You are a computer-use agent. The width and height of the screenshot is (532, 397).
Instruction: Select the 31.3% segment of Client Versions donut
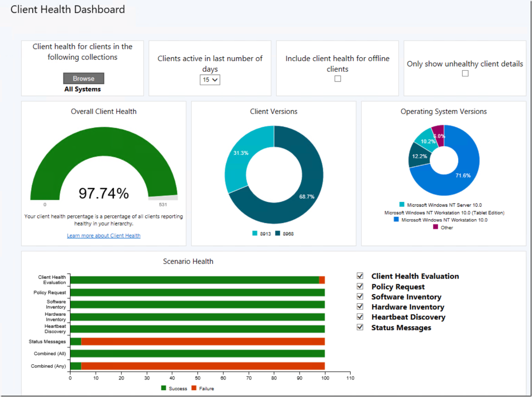click(241, 153)
